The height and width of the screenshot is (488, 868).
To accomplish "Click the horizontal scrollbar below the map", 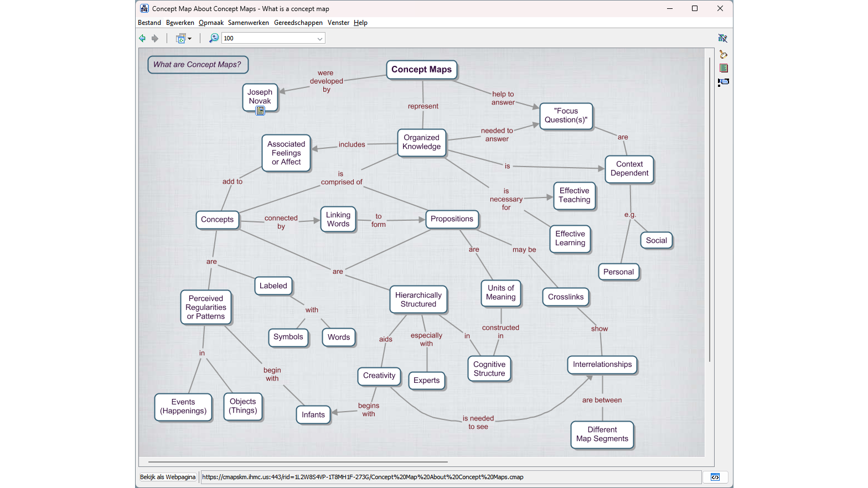I will click(298, 461).
